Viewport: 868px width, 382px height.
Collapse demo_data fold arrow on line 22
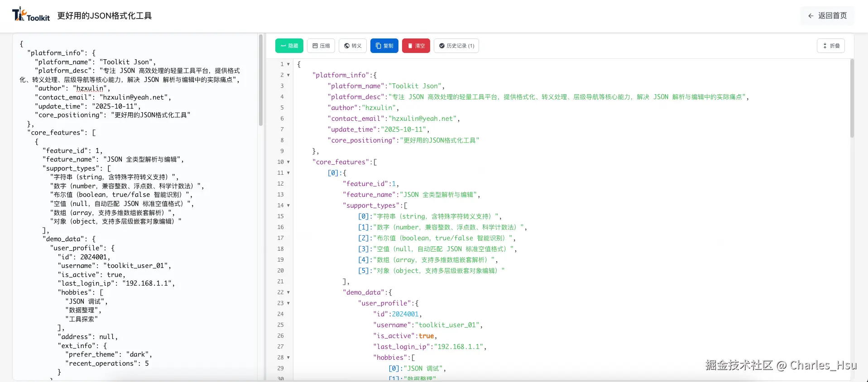[x=288, y=292]
